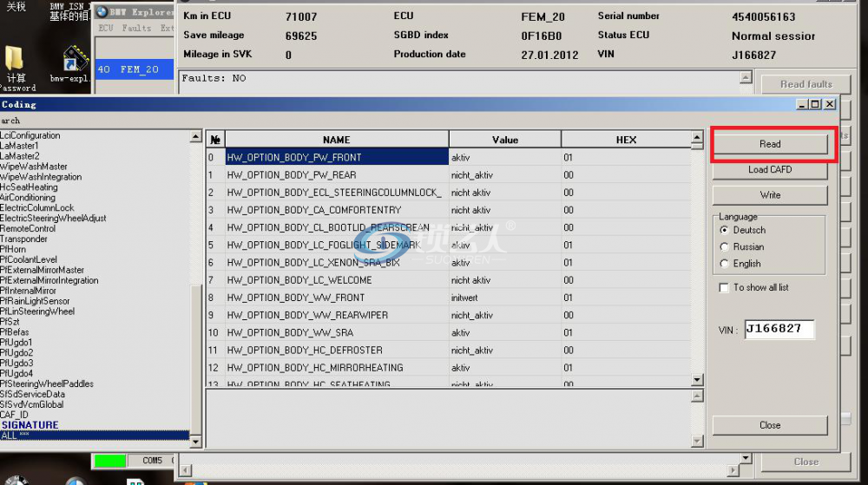The width and height of the screenshot is (868, 485).
Task: Open the bmw-expl desktop shortcut icon
Action: coord(76,59)
